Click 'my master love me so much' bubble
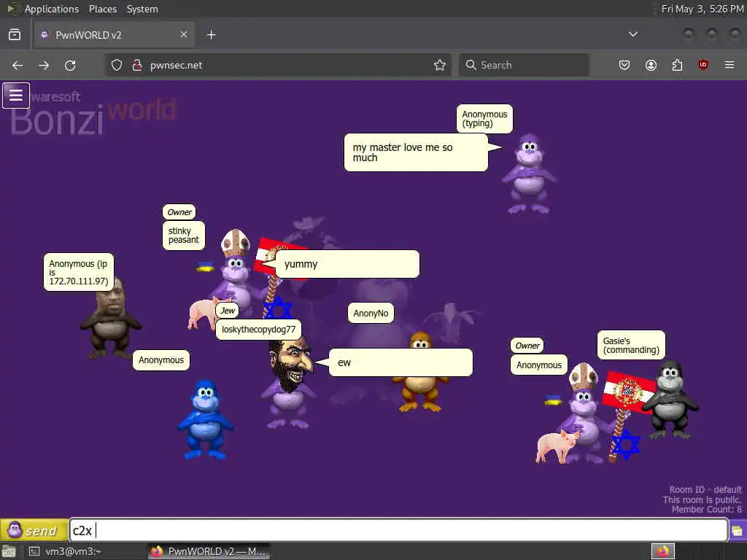The height and width of the screenshot is (560, 747). (416, 152)
